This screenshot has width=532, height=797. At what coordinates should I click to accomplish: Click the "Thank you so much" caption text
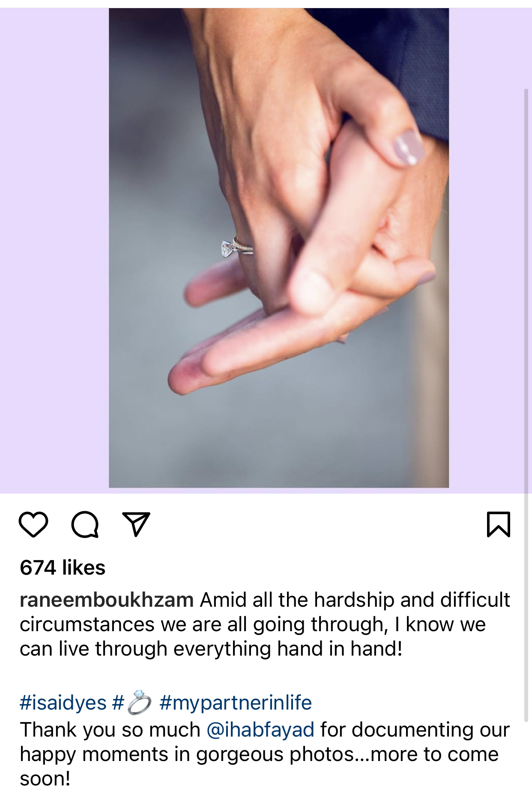(x=110, y=730)
